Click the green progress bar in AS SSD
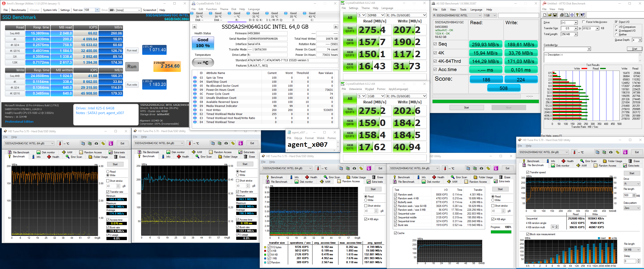Image resolution: width=644 pixels, height=269 pixels. 486,102
